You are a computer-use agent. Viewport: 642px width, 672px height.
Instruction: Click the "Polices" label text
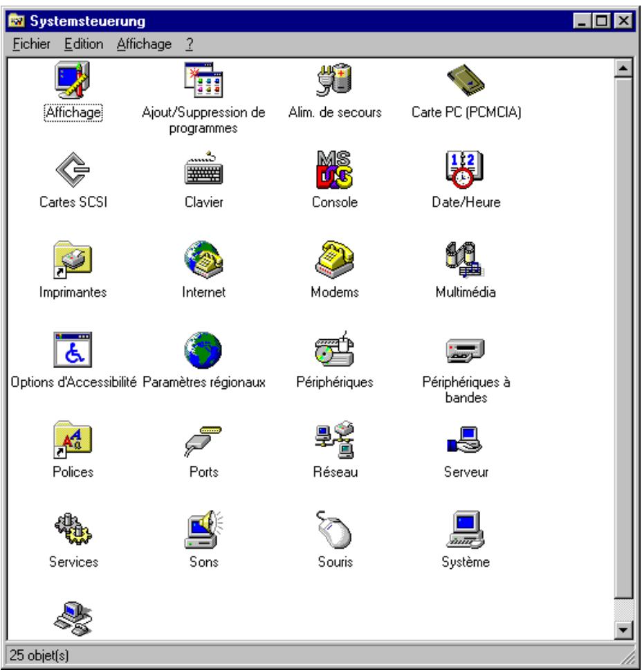pos(73,472)
